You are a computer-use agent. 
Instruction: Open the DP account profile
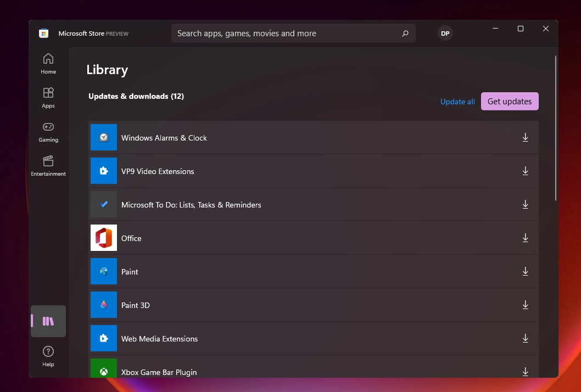tap(445, 33)
